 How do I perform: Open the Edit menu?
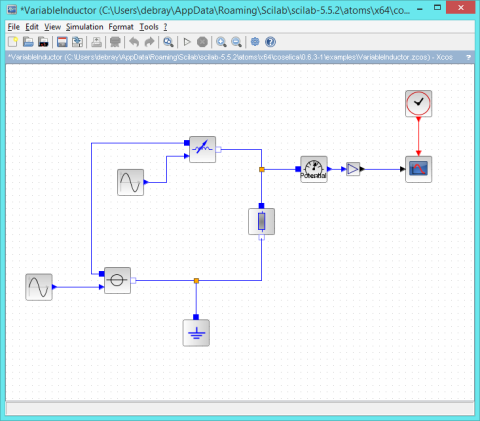[x=32, y=27]
